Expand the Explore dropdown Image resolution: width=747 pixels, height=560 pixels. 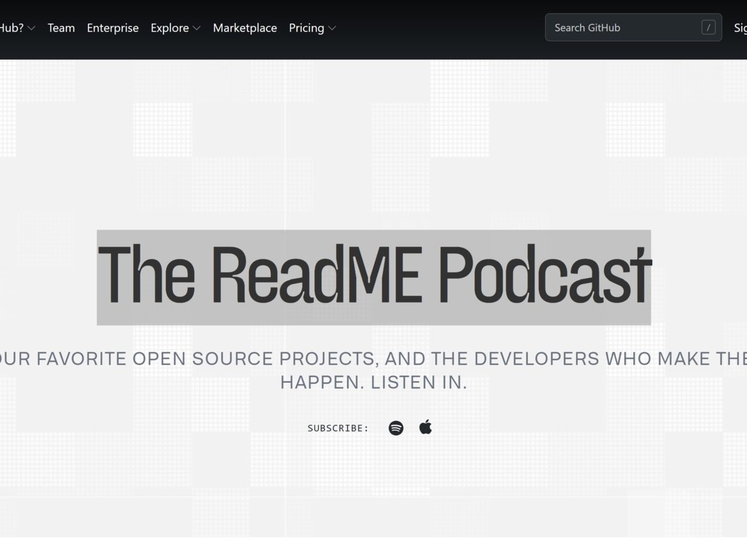point(176,28)
